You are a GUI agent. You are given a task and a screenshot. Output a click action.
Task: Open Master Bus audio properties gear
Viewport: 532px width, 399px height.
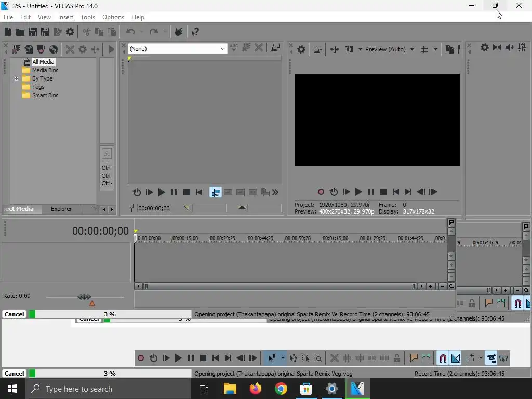tap(485, 47)
